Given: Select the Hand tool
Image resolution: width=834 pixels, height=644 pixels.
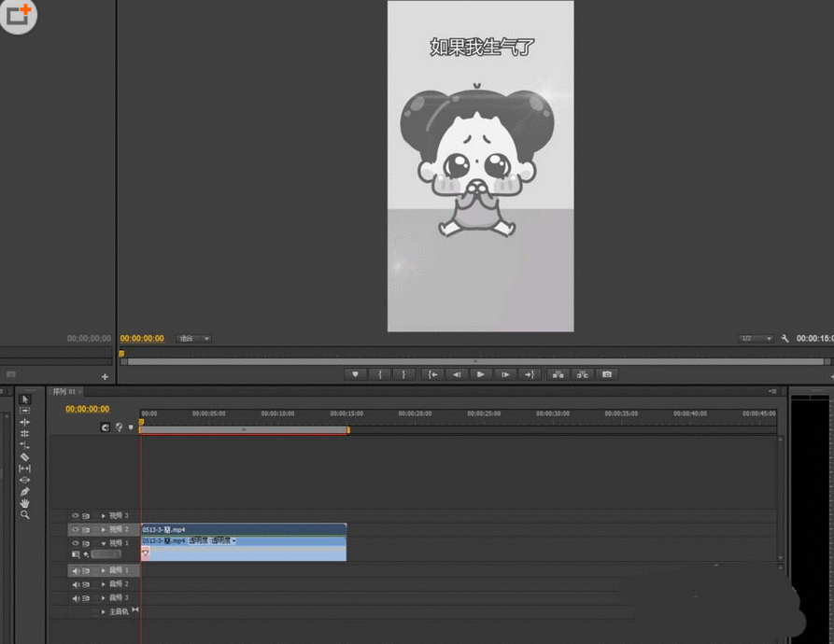Looking at the screenshot, I should pos(25,503).
